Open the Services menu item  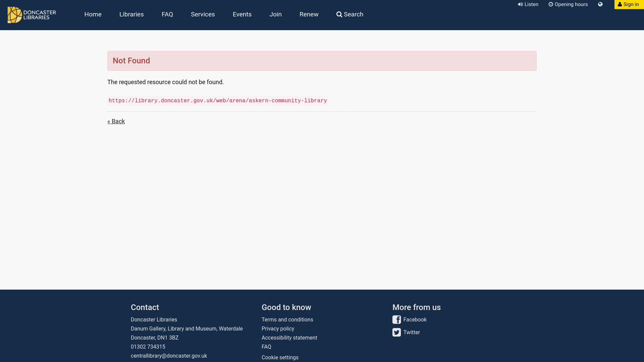pyautogui.click(x=203, y=14)
